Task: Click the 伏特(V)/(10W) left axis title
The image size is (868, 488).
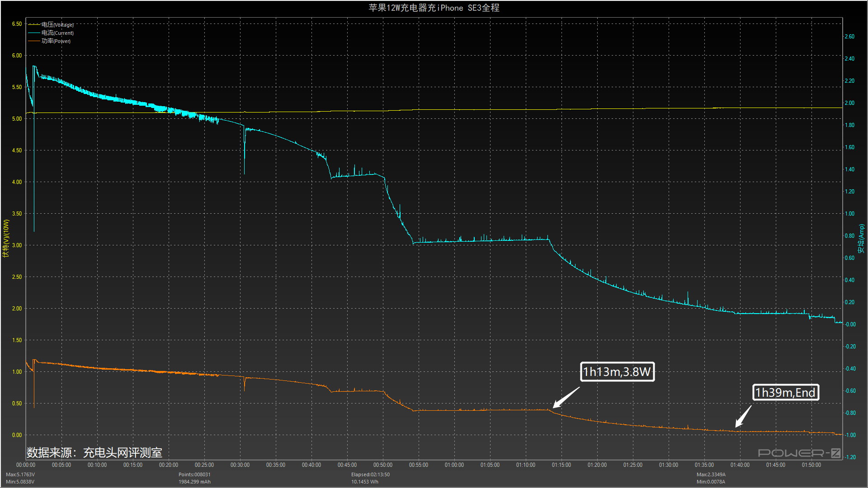Action: [x=6, y=239]
